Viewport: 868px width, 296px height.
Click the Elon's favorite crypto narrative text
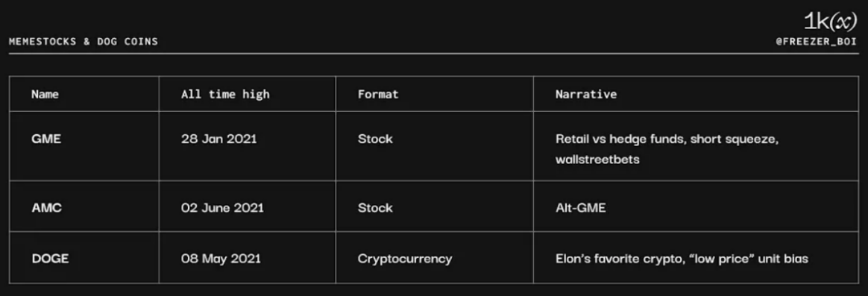[682, 259]
